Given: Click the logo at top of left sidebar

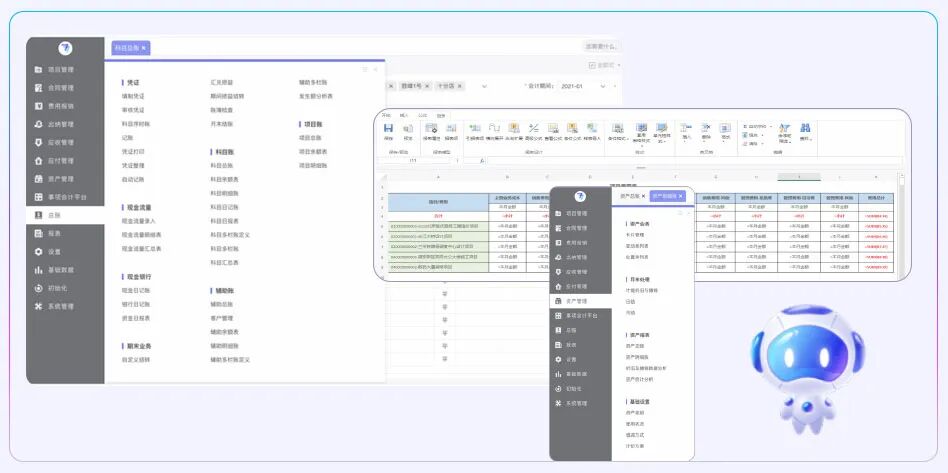Looking at the screenshot, I should [65, 48].
